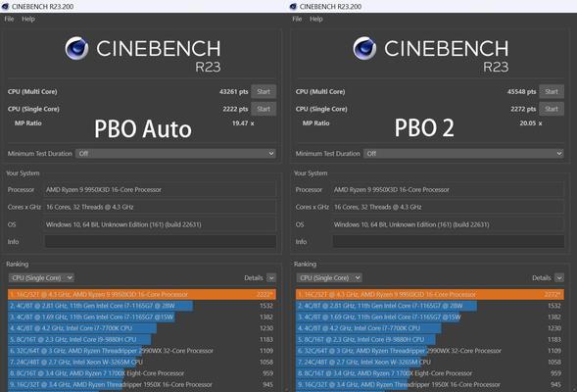This screenshot has width=577, height=392.
Task: Select orange 9950X3D ranking row scoring 2222
Action: pos(142,294)
